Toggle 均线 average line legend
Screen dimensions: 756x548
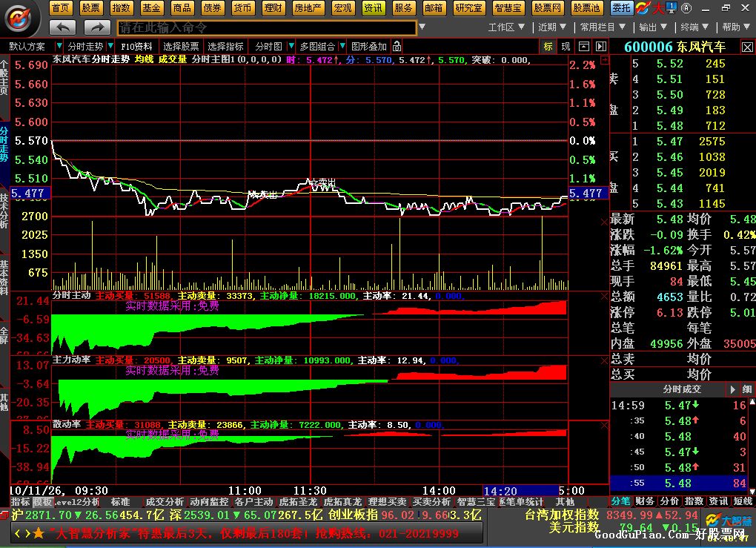[x=144, y=59]
